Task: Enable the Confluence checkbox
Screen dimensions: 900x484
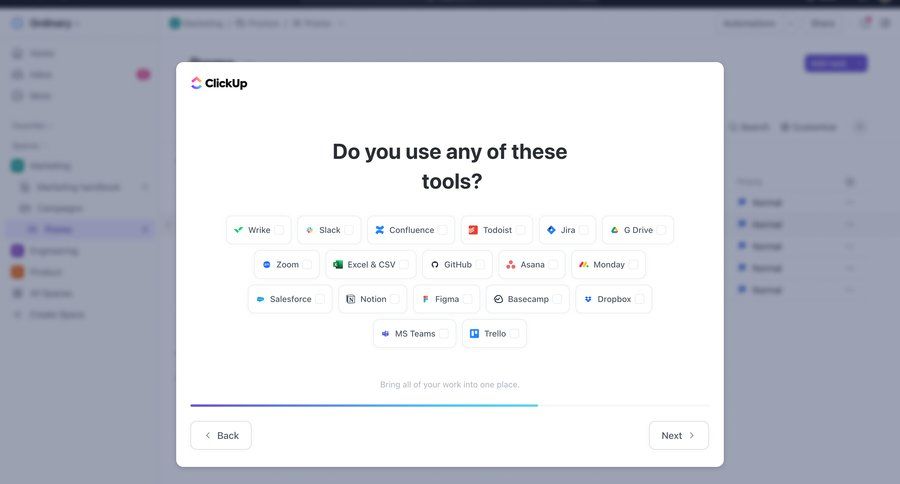Action: click(x=443, y=230)
